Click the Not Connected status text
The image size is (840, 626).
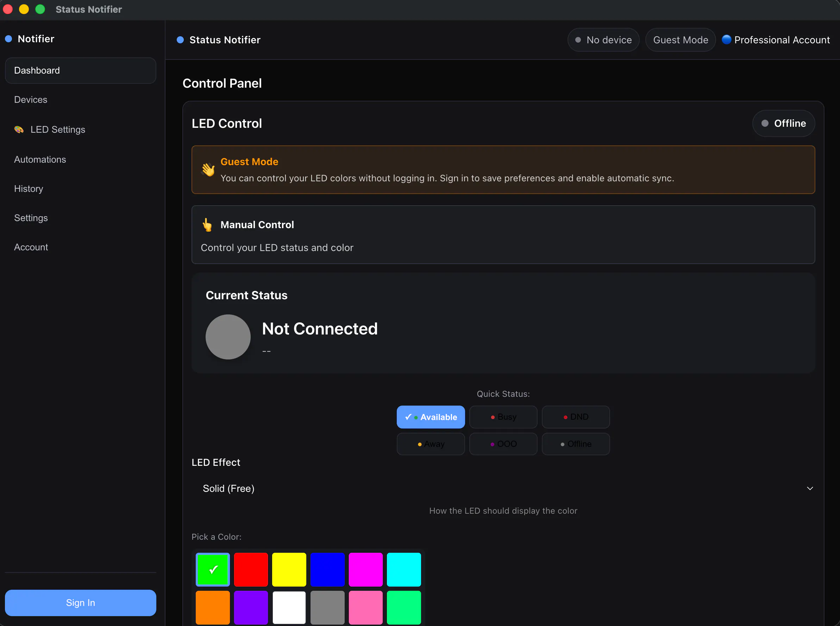[320, 328]
